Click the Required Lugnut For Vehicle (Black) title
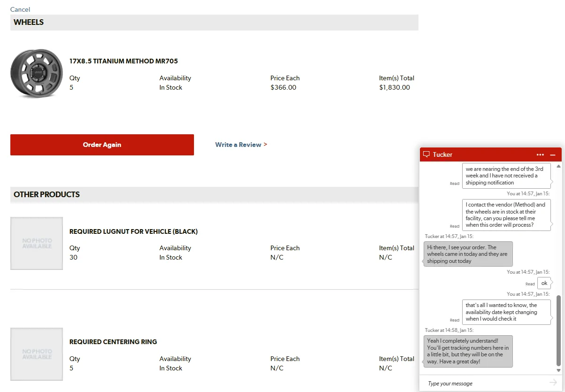Screen dimensions: 565x392 (133, 231)
